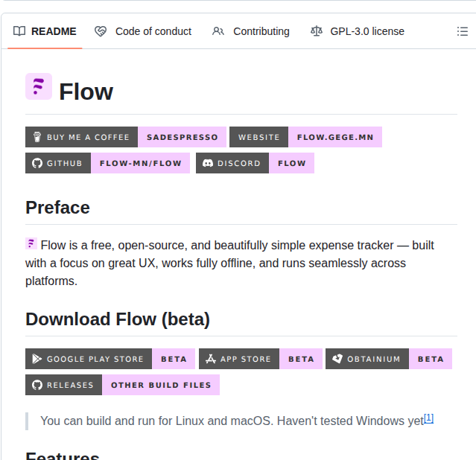Open the RELEASES badge
The image size is (476, 460).
[63, 385]
